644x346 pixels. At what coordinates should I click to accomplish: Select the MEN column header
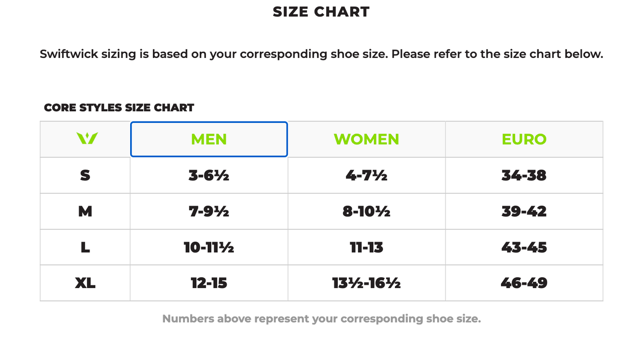209,139
